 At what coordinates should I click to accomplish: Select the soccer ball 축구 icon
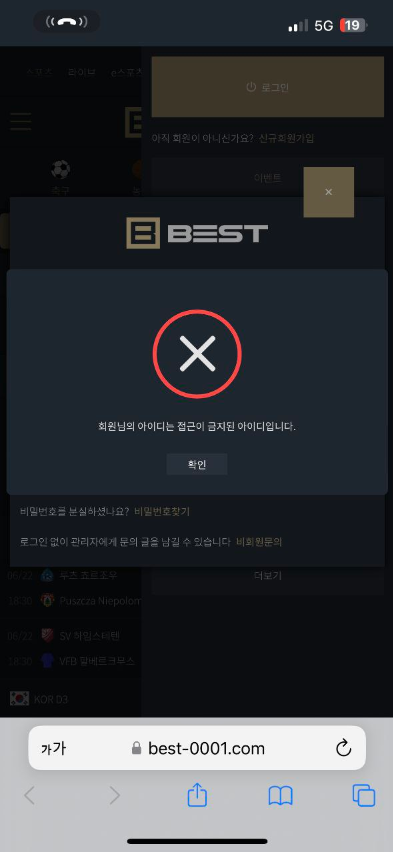coord(61,170)
